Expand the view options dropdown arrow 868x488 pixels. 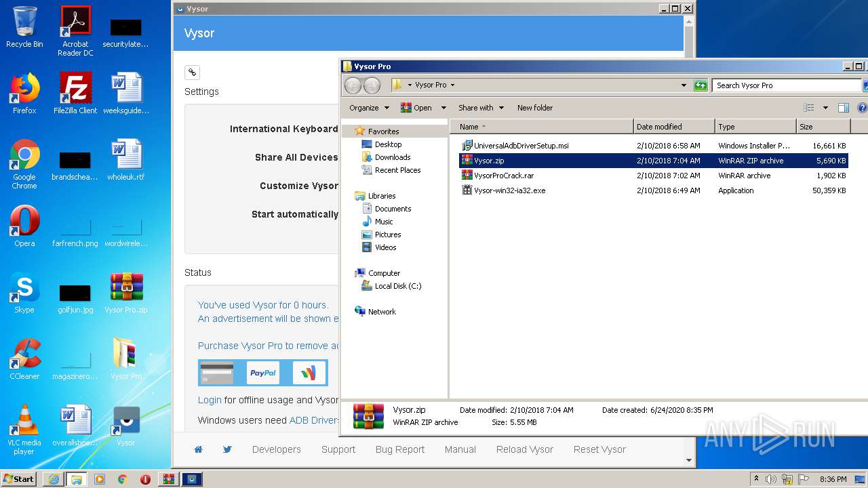click(x=825, y=108)
